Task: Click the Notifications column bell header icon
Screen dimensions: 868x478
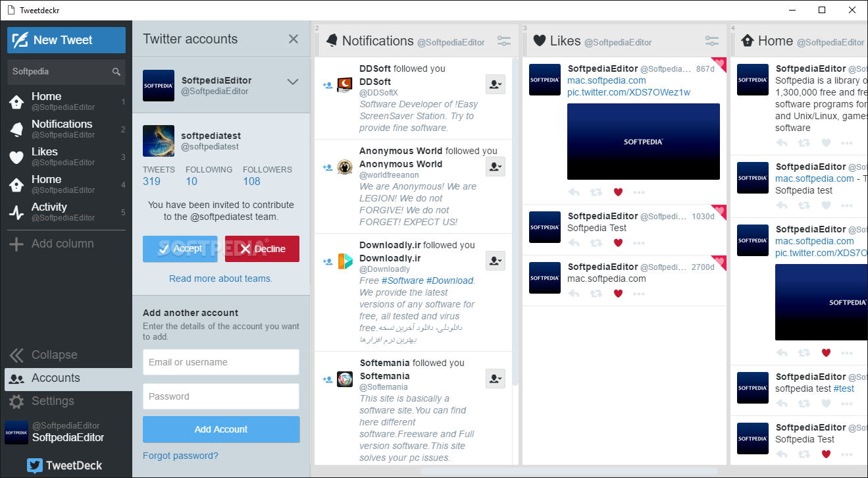Action: [x=332, y=41]
